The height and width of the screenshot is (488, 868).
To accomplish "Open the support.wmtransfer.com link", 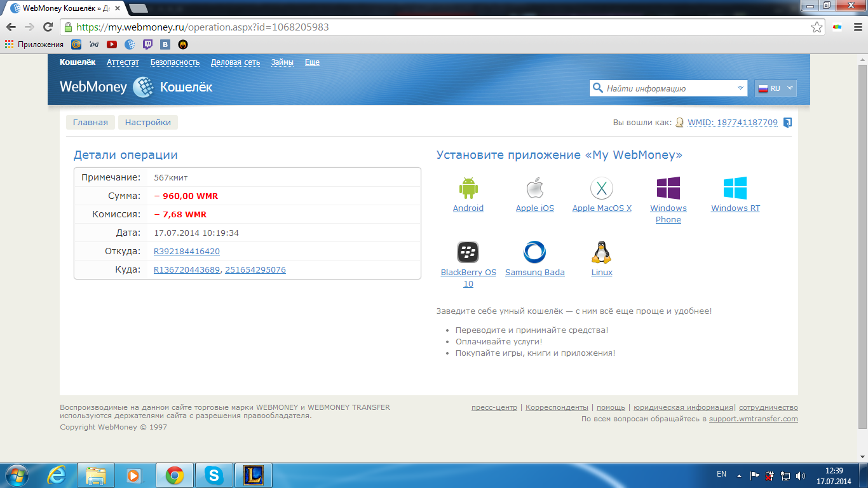I will click(754, 419).
